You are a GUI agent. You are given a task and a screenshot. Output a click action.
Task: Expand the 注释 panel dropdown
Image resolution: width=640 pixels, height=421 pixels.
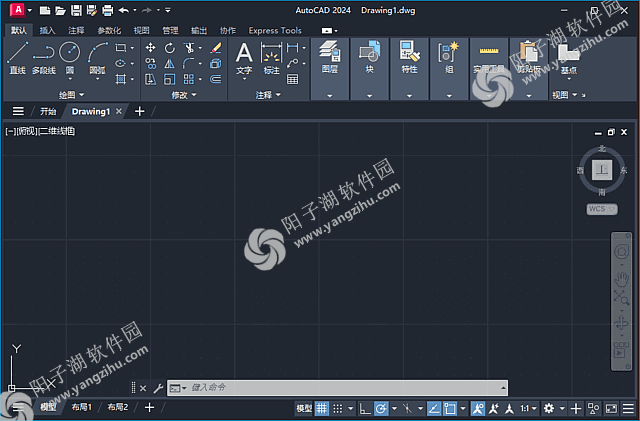[268, 95]
